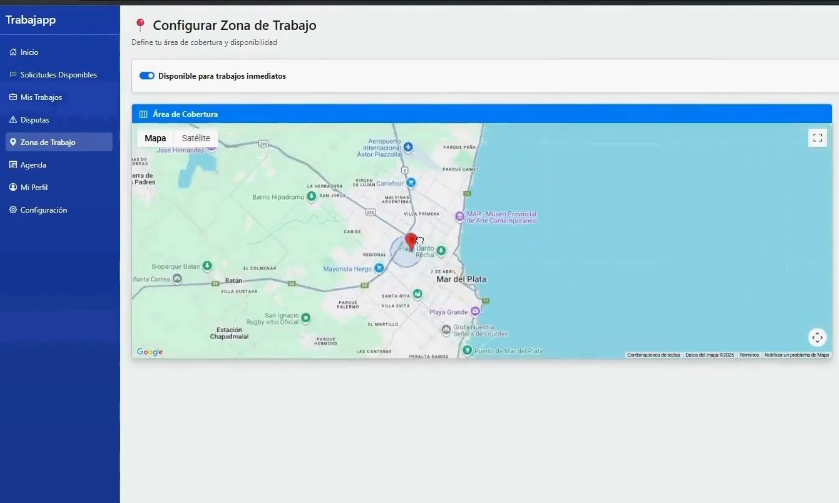Click the Infanta Correa marker
Viewport: 839px width, 503px height.
[177, 279]
